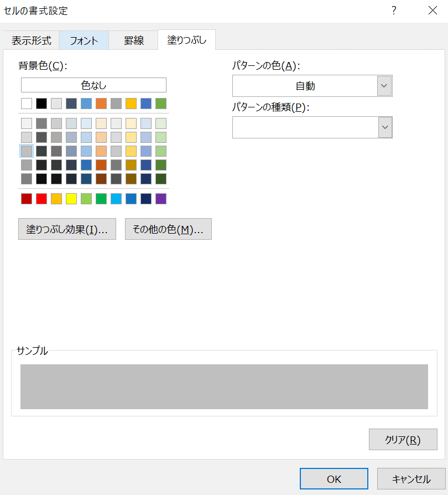Open the 塗りつぶし効果 dialog
The image size is (448, 495).
coord(67,229)
